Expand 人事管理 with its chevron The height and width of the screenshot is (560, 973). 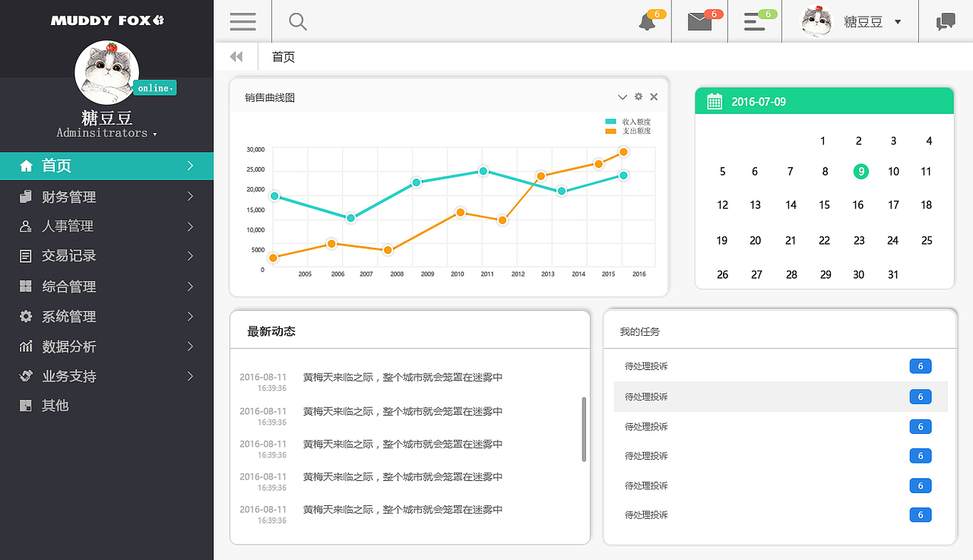[x=190, y=226]
